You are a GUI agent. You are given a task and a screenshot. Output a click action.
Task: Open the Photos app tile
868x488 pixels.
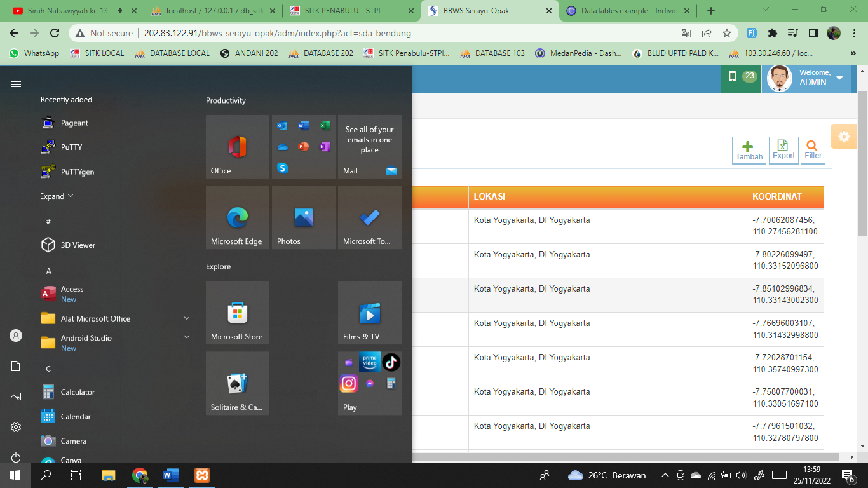pos(304,217)
